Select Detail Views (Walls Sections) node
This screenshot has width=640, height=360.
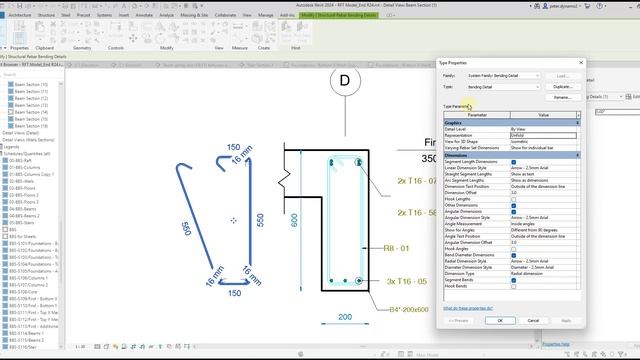[x=28, y=140]
